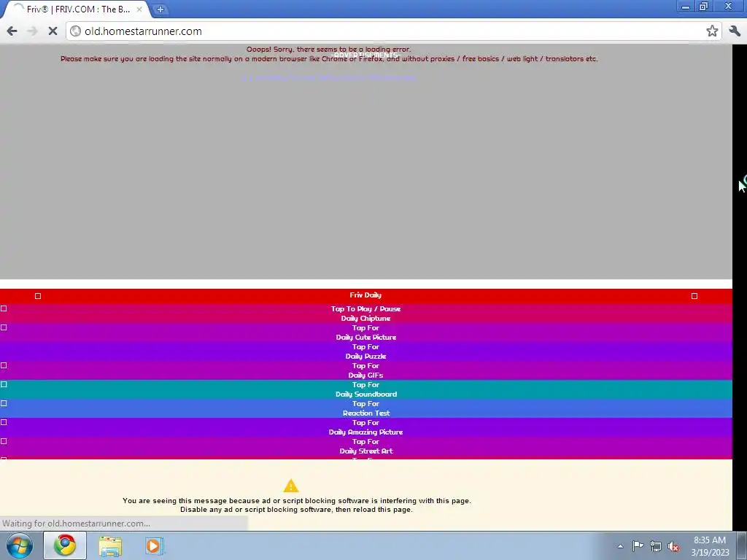Screen dimensions: 747x560
Task: Click the small square icon beside Daily GIFs
Action: (x=4, y=366)
